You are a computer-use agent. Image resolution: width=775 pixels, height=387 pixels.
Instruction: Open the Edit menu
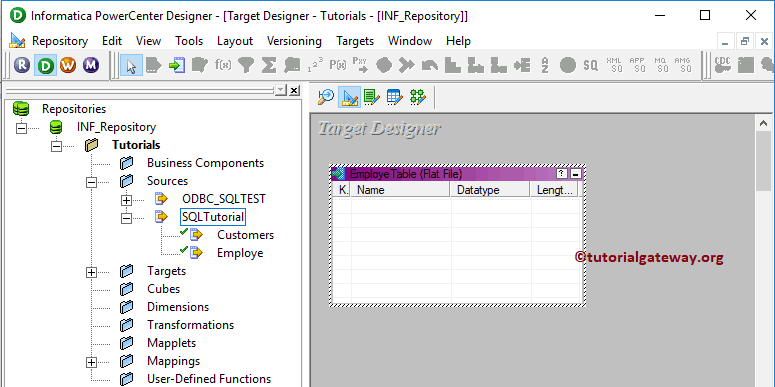coord(112,41)
